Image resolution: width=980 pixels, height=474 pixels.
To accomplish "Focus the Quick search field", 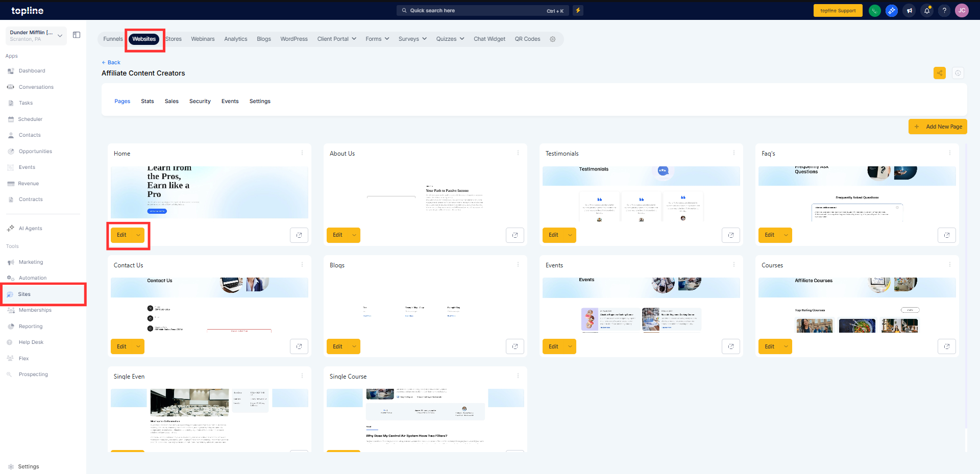I will [x=482, y=11].
